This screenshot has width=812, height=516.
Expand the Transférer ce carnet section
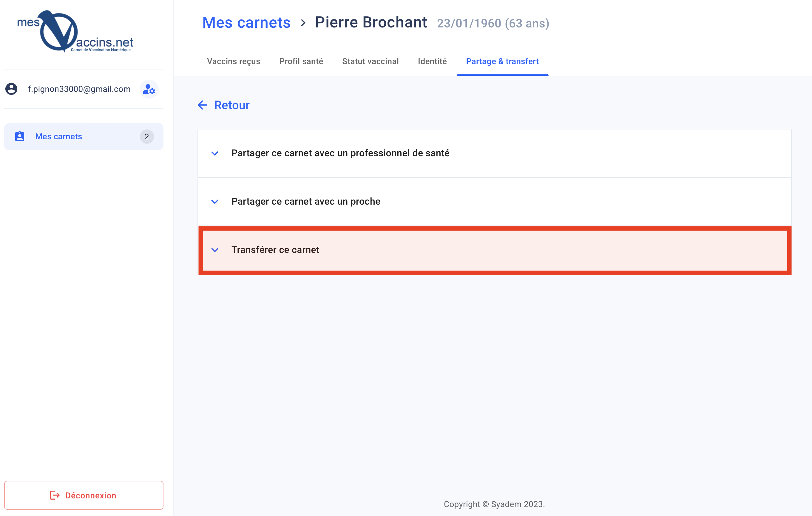tap(494, 250)
